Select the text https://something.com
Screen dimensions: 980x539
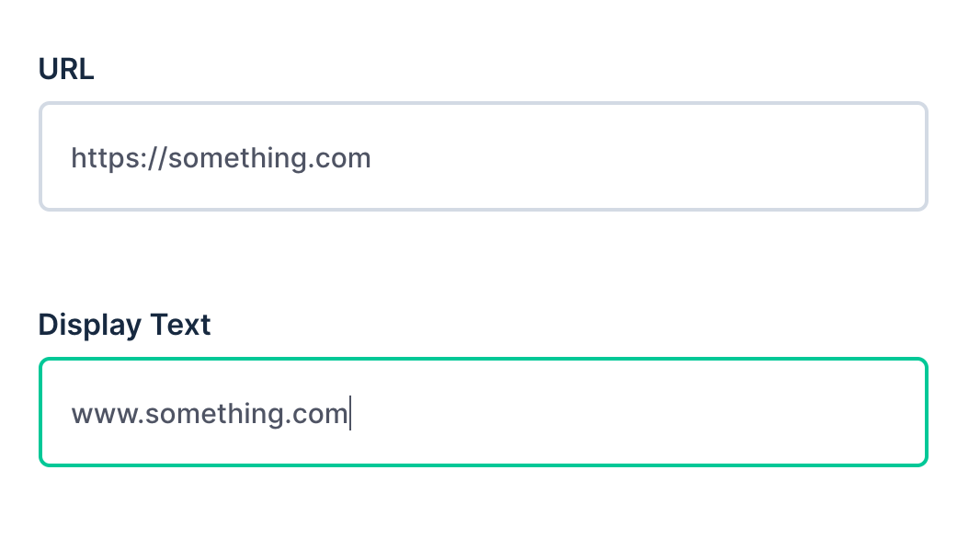[x=221, y=157]
